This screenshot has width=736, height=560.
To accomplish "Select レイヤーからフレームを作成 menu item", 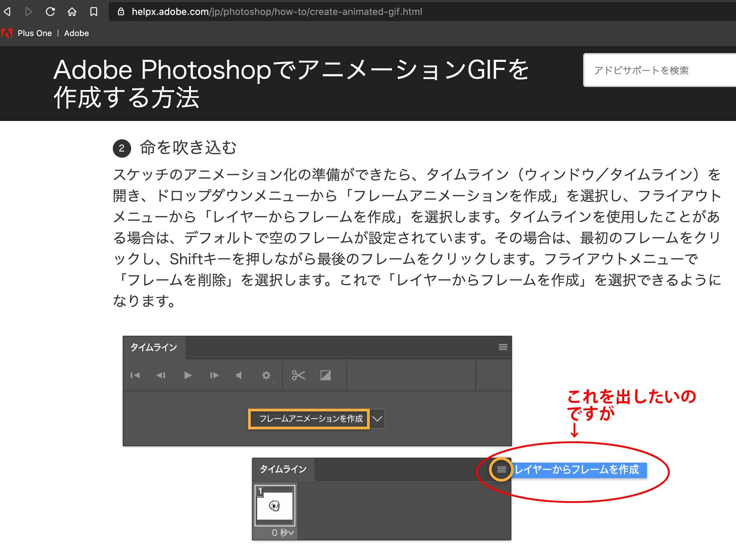I will pyautogui.click(x=577, y=470).
